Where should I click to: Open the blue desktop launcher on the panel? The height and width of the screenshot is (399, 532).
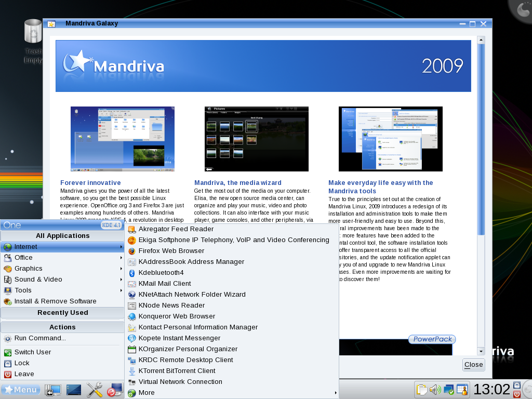pyautogui.click(x=74, y=390)
